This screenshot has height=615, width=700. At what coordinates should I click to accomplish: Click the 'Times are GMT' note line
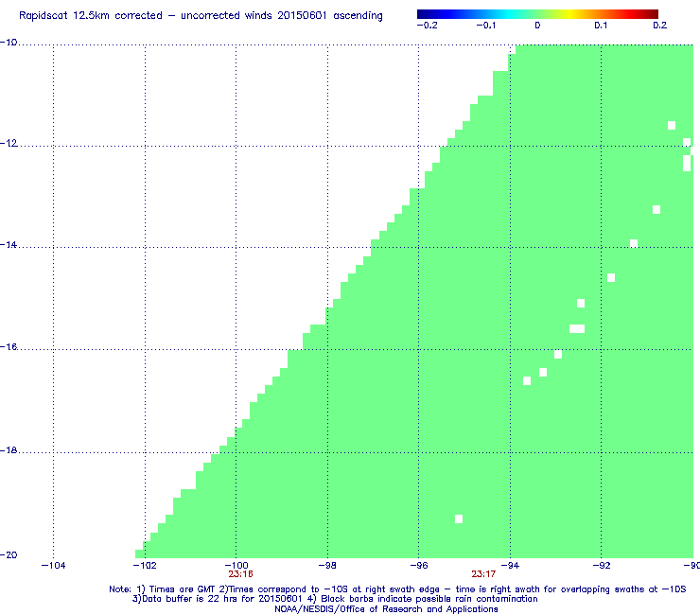(397, 589)
